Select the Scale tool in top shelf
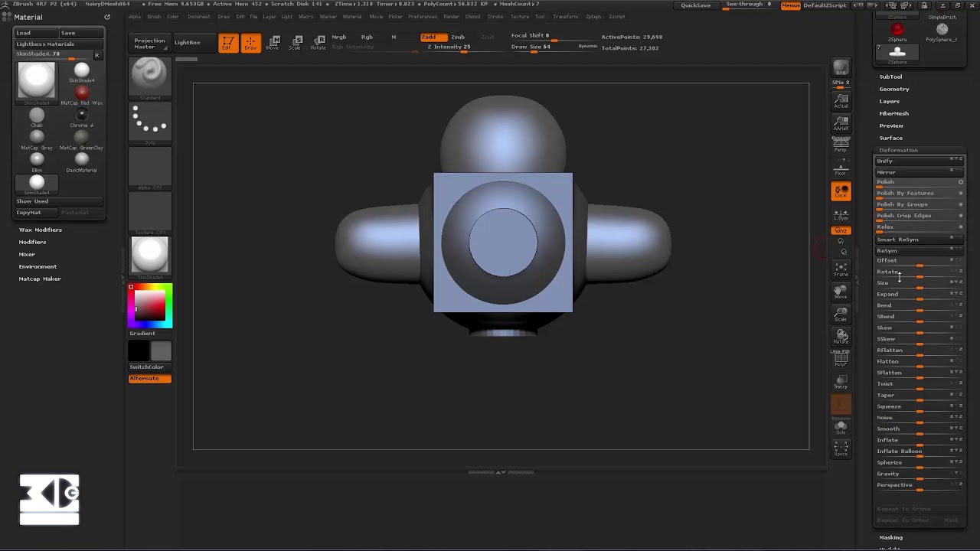 296,43
